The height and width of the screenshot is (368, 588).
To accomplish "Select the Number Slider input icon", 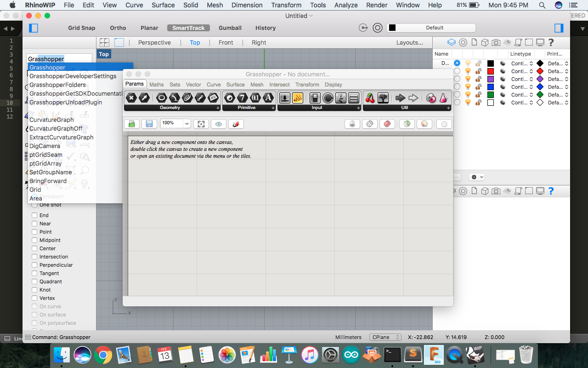I will pos(285,98).
